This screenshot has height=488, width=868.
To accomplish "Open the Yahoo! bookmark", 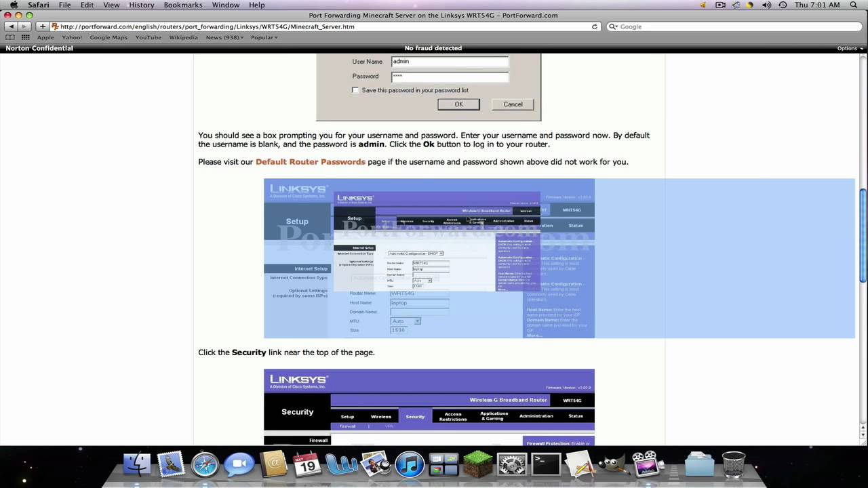I will (x=72, y=37).
